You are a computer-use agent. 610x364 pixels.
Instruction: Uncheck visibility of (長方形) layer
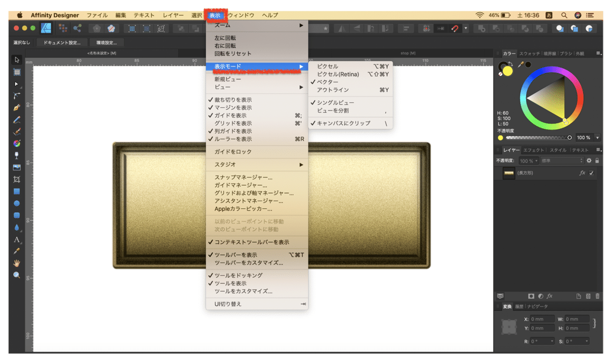[591, 173]
